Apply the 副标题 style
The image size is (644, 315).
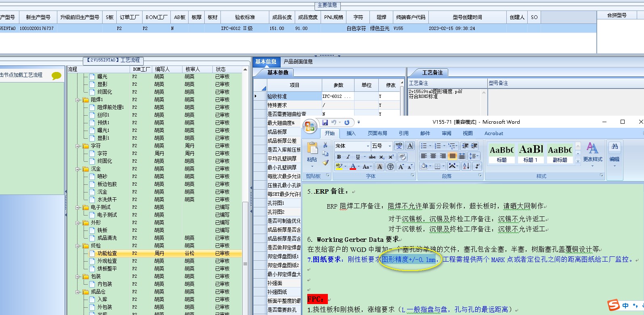click(560, 153)
